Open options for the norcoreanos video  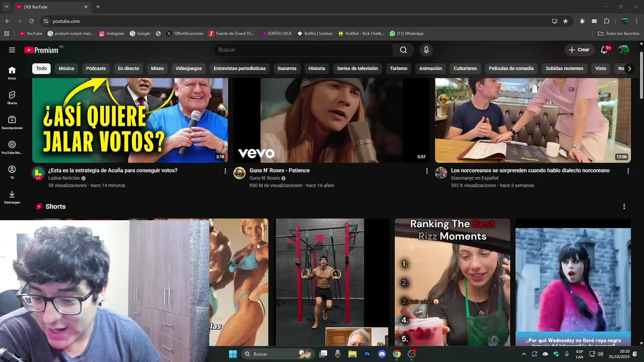coord(628,171)
